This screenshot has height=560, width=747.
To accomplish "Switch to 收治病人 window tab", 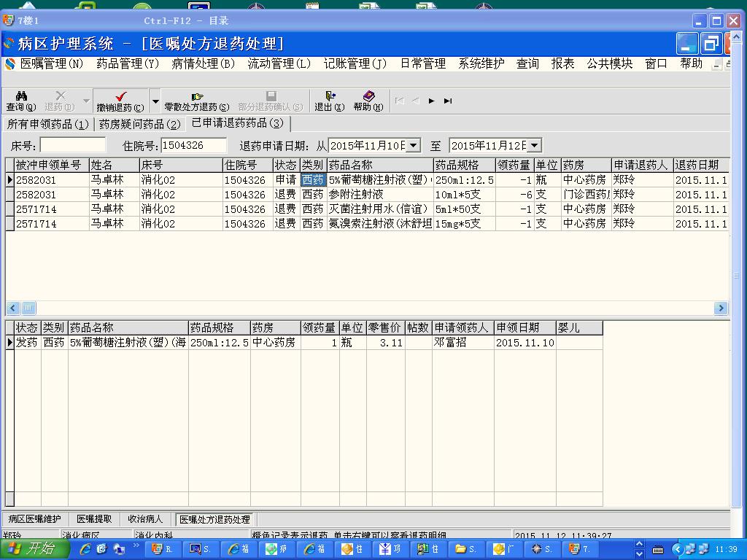I will point(145,519).
